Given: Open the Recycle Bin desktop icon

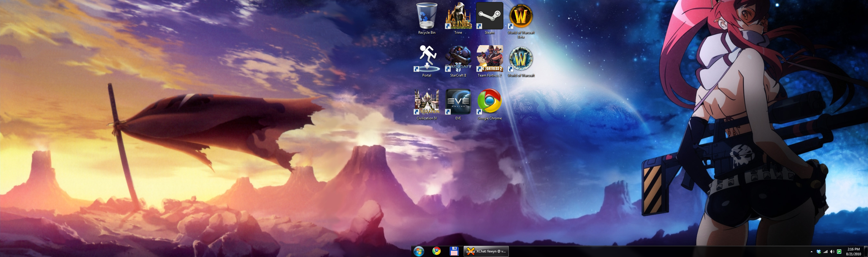Looking at the screenshot, I should pos(427,17).
